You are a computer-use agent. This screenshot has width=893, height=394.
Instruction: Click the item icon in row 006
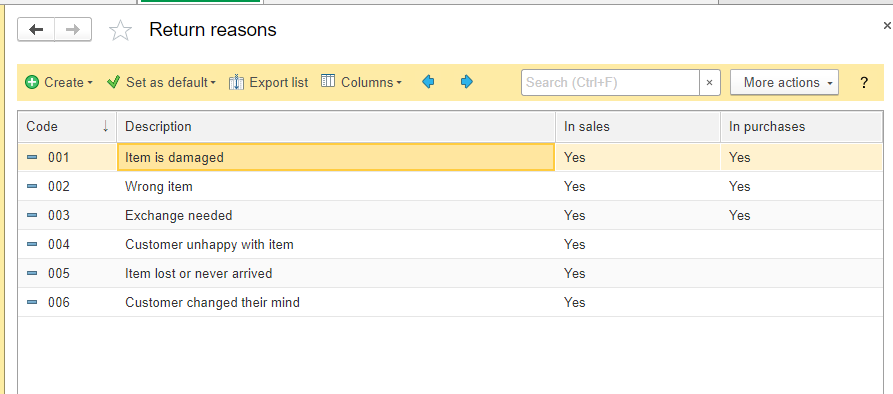(x=32, y=302)
